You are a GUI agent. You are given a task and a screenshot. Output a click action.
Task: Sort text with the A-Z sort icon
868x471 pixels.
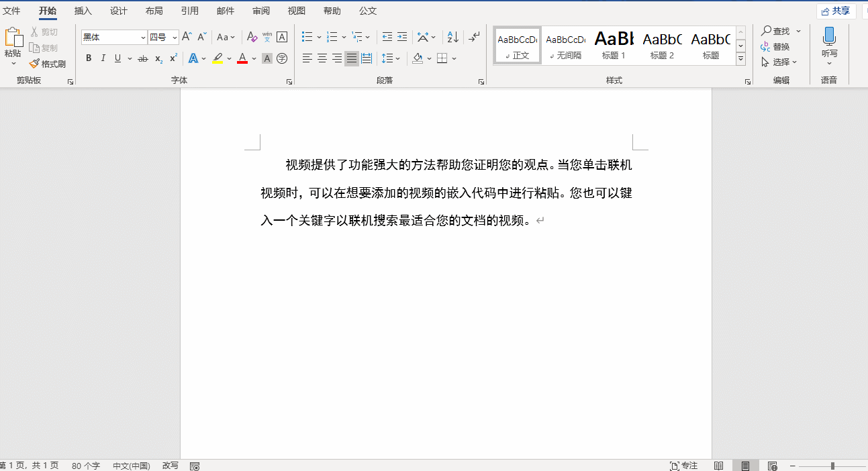pyautogui.click(x=453, y=37)
